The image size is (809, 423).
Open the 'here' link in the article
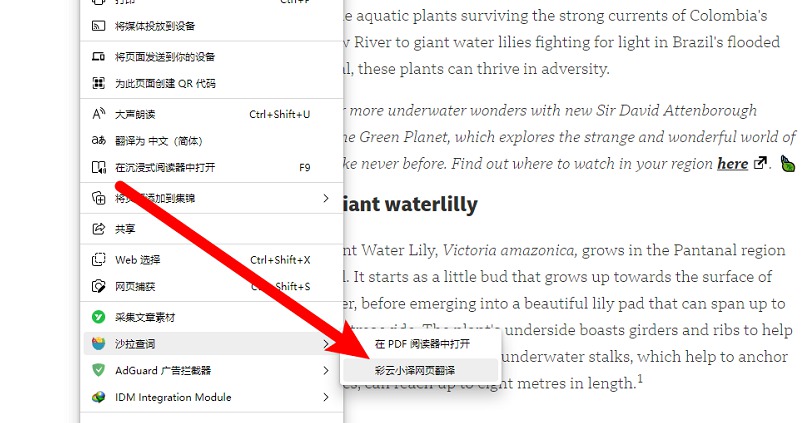click(733, 164)
